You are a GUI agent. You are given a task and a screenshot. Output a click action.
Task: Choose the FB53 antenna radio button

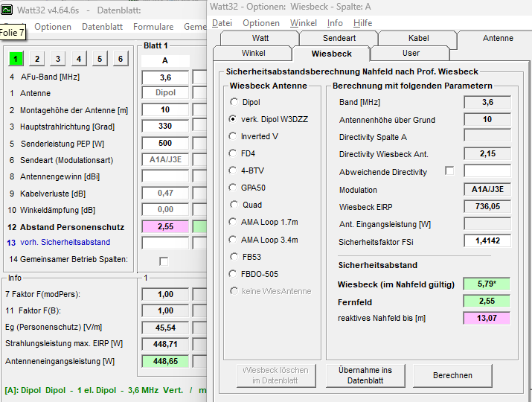(x=234, y=257)
